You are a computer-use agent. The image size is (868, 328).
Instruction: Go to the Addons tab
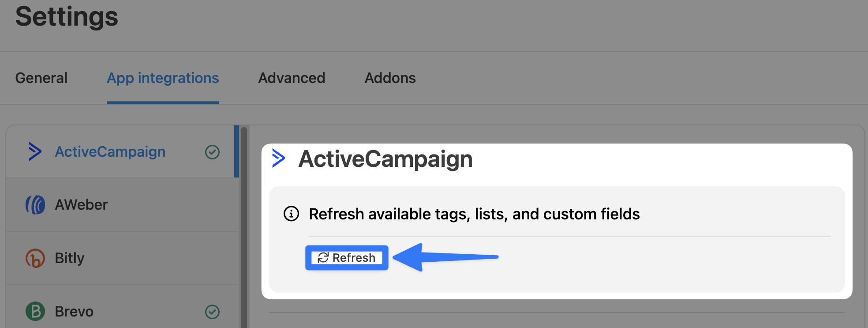pos(390,78)
